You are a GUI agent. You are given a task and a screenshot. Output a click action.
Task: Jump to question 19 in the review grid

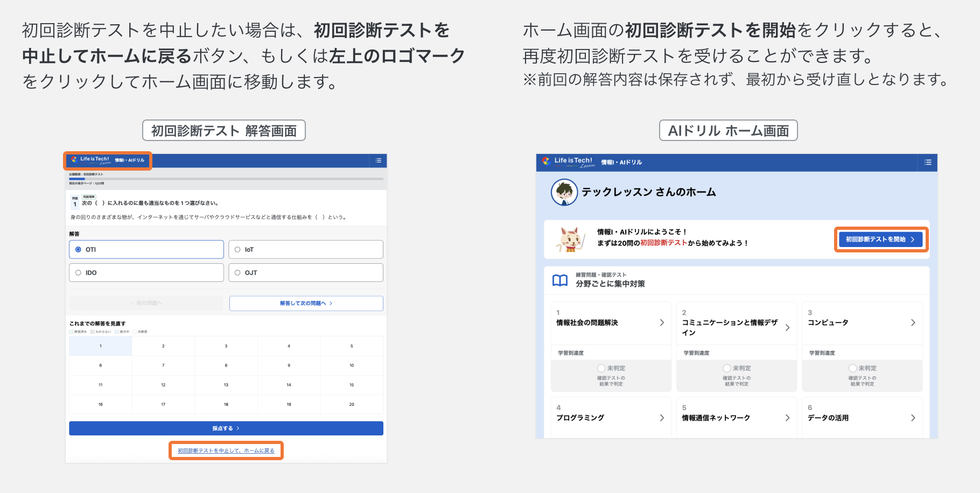coord(289,404)
